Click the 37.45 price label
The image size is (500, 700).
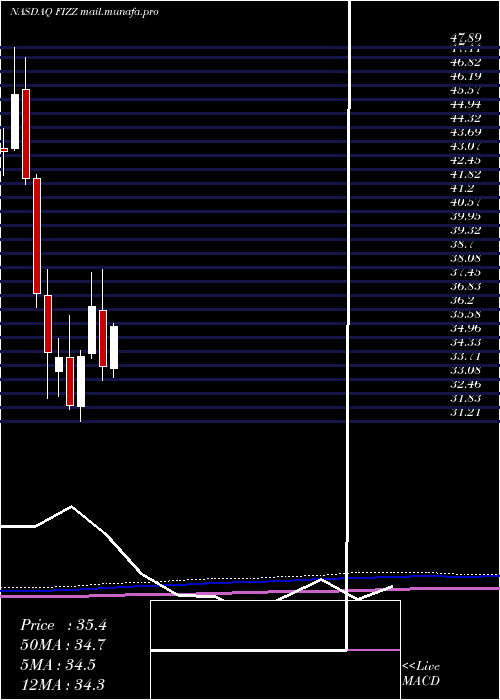pyautogui.click(x=465, y=272)
